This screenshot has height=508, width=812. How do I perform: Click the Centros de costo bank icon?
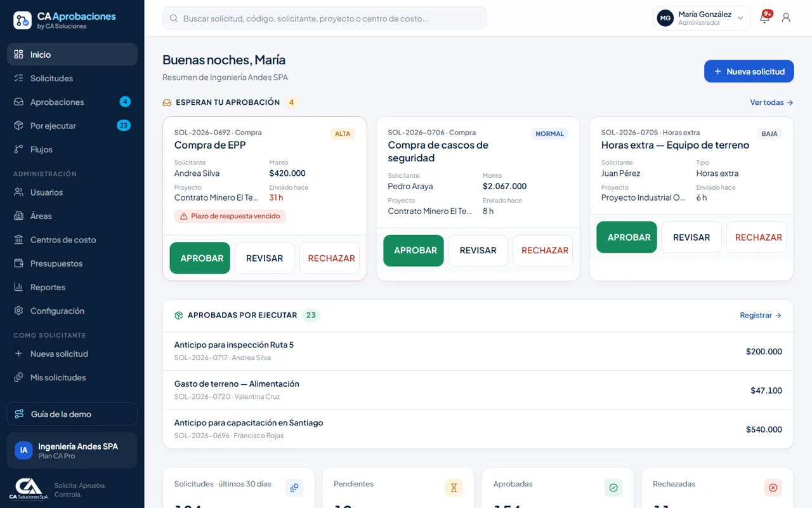point(18,239)
